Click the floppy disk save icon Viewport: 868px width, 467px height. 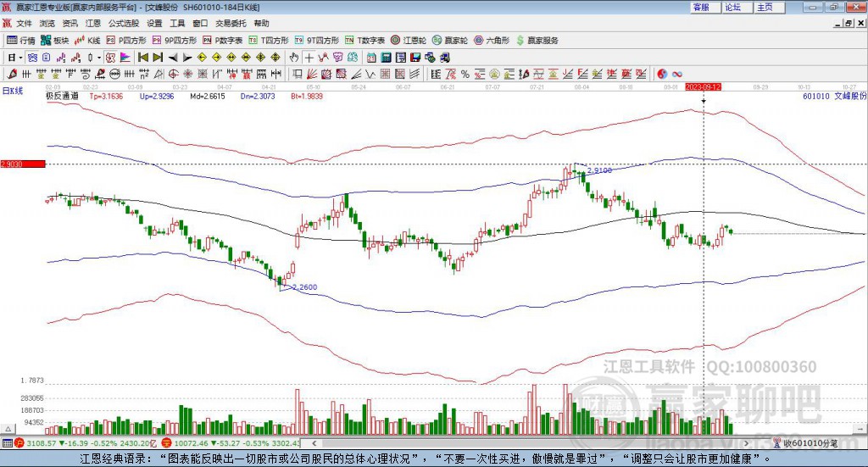415,58
